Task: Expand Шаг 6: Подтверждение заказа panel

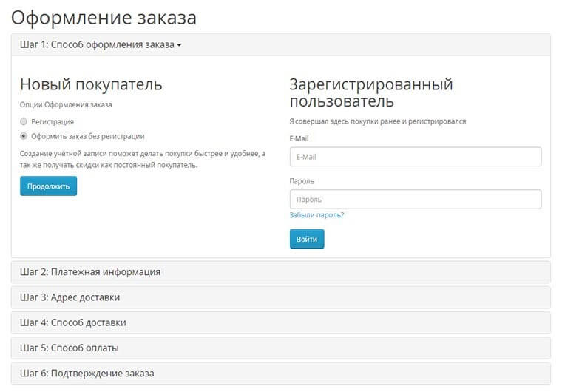Action: click(281, 374)
